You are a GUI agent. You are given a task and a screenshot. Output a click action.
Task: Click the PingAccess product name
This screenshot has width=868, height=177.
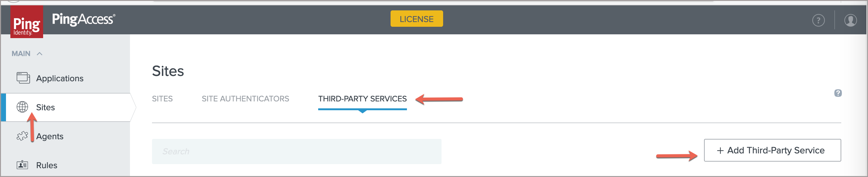(x=84, y=19)
